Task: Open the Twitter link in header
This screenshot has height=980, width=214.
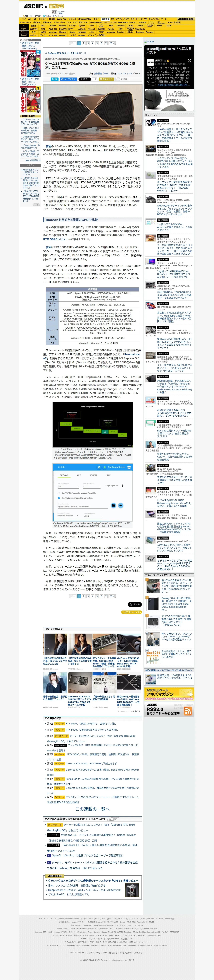Action: coord(47,16)
